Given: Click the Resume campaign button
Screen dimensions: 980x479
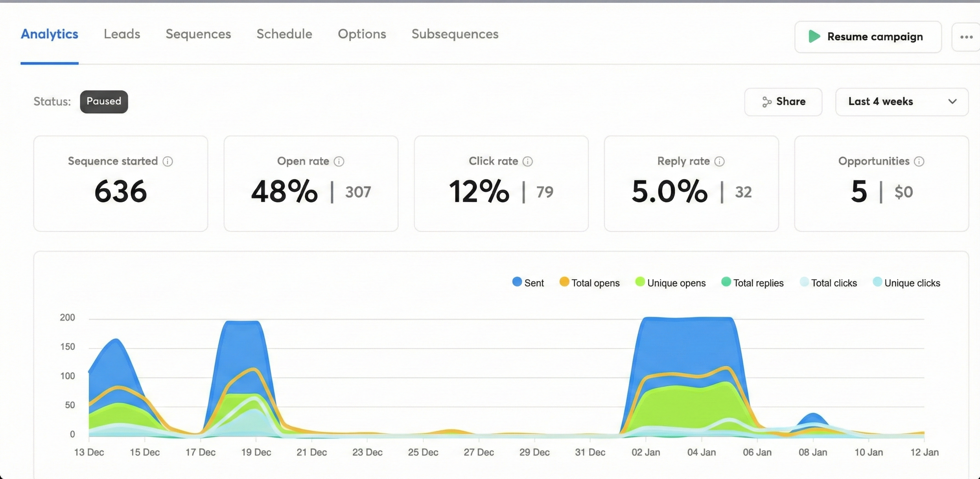Looking at the screenshot, I should 868,37.
